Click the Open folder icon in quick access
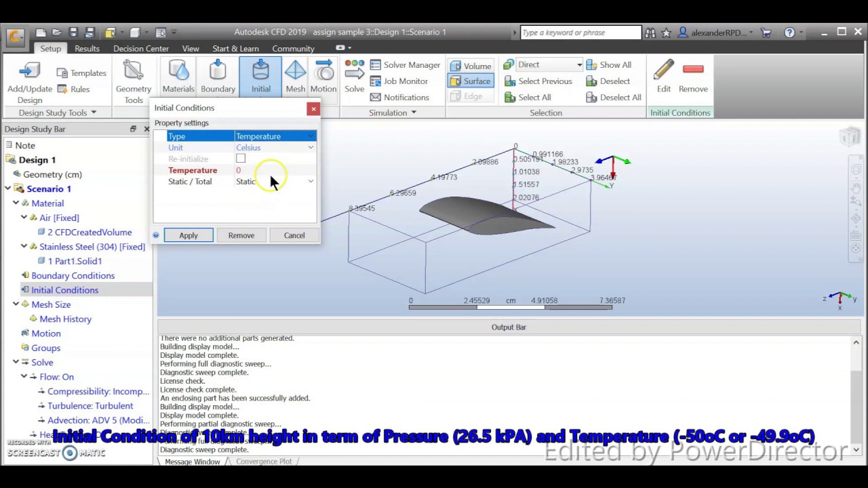 (x=58, y=32)
